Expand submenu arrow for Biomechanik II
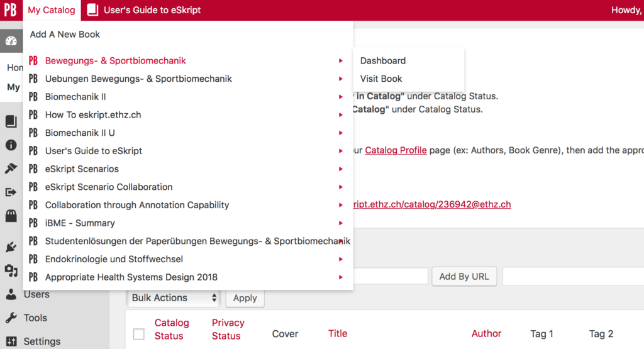644x349 pixels. coord(340,97)
